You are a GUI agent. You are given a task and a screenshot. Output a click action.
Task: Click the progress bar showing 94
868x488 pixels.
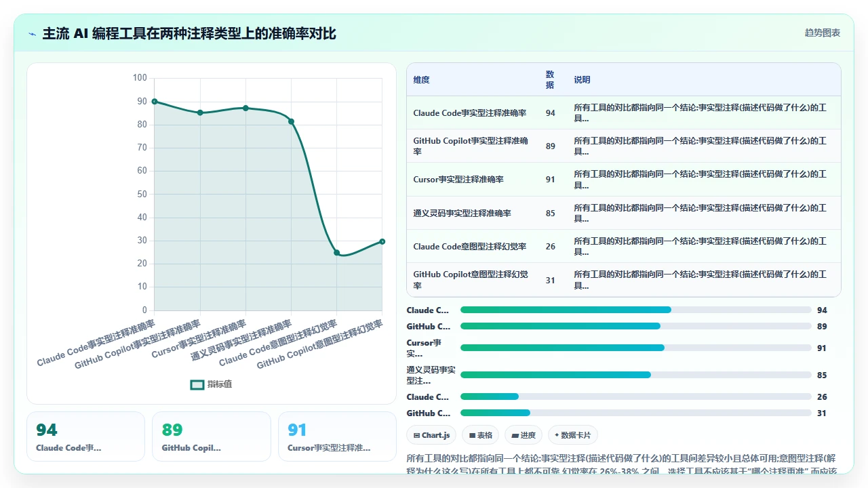636,310
